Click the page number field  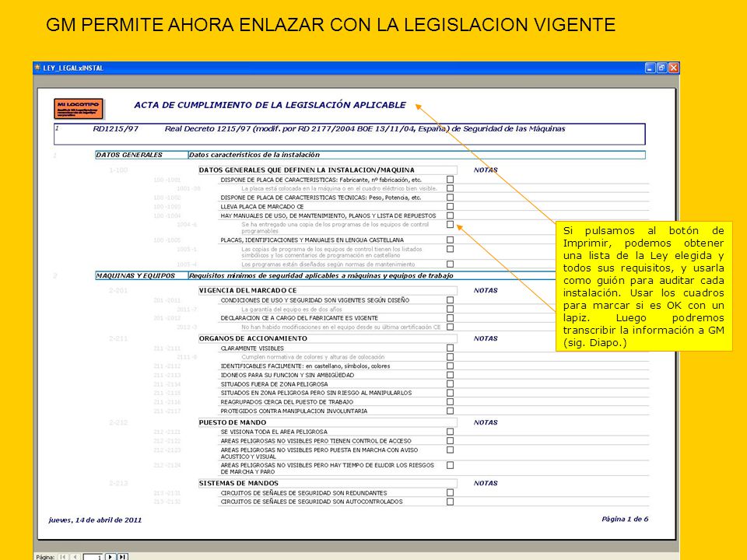click(x=93, y=557)
